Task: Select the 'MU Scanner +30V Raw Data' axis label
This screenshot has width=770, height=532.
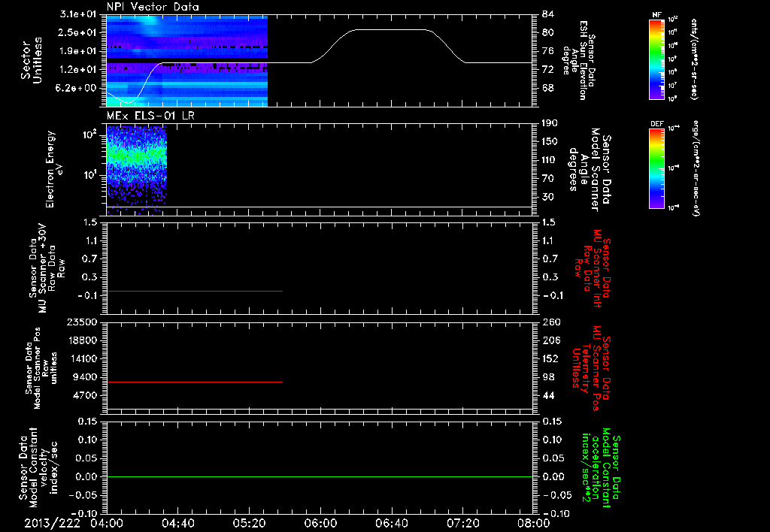Action: coord(46,268)
